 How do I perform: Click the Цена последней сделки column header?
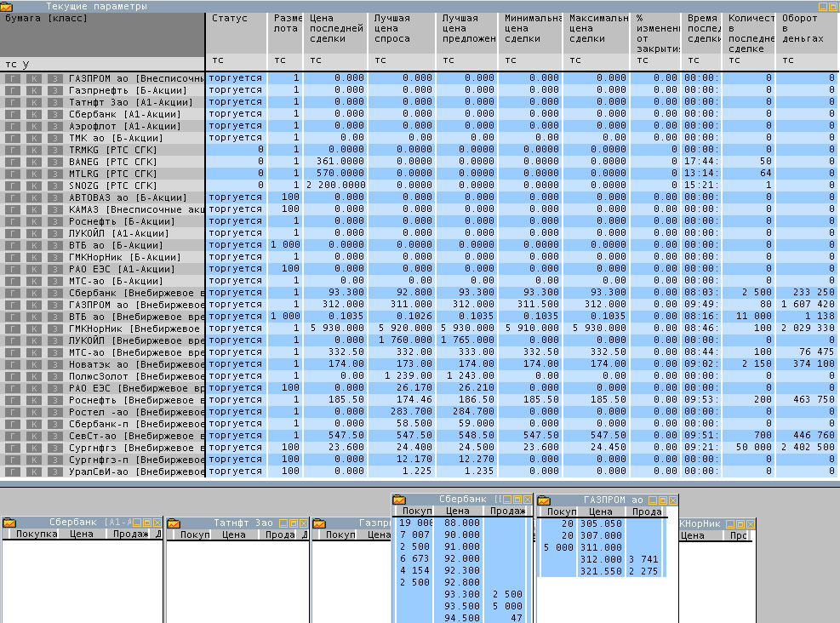[x=335, y=33]
